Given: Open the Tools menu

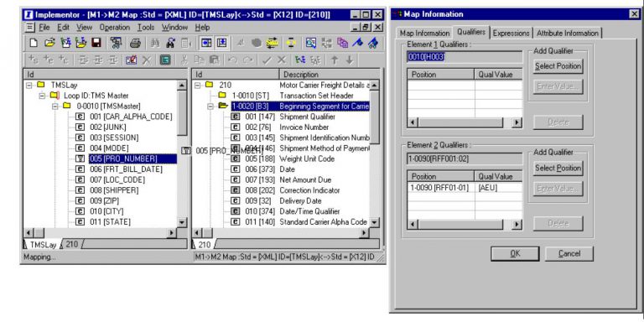Looking at the screenshot, I should (x=146, y=28).
